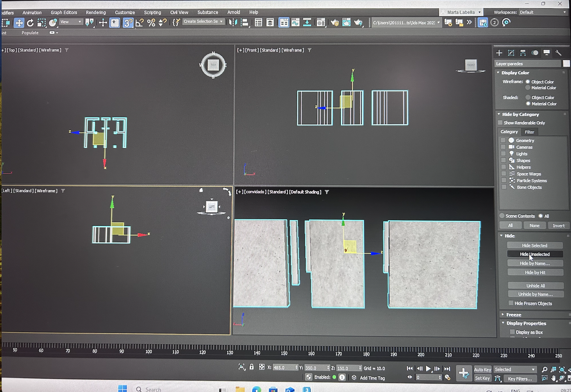
Task: Click the Unhide All button
Action: point(535,286)
